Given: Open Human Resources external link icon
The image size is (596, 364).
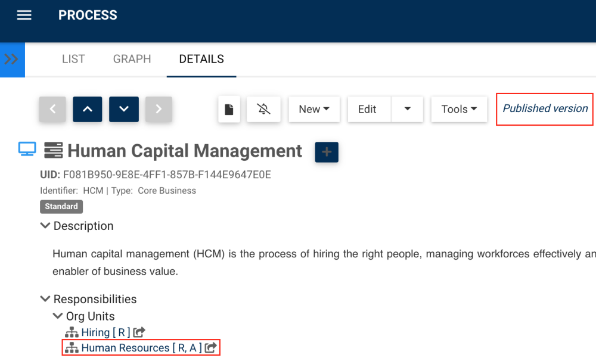Looking at the screenshot, I should pos(211,348).
